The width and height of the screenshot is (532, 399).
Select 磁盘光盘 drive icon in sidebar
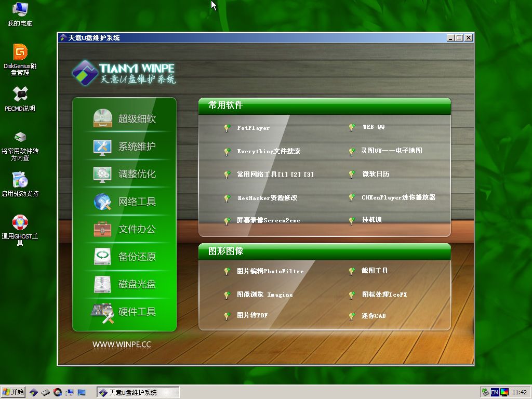[102, 284]
